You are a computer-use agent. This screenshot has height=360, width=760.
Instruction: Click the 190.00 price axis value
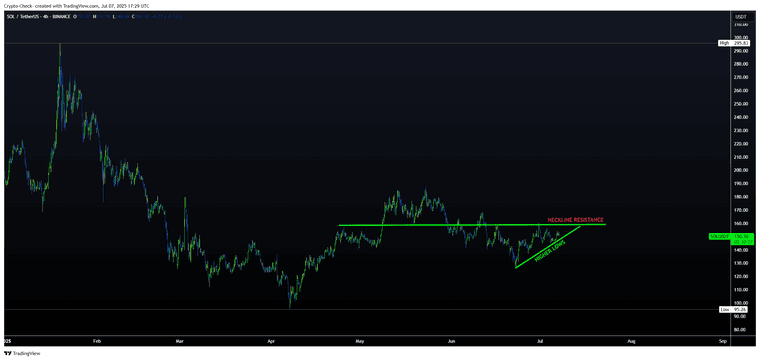[x=740, y=184]
